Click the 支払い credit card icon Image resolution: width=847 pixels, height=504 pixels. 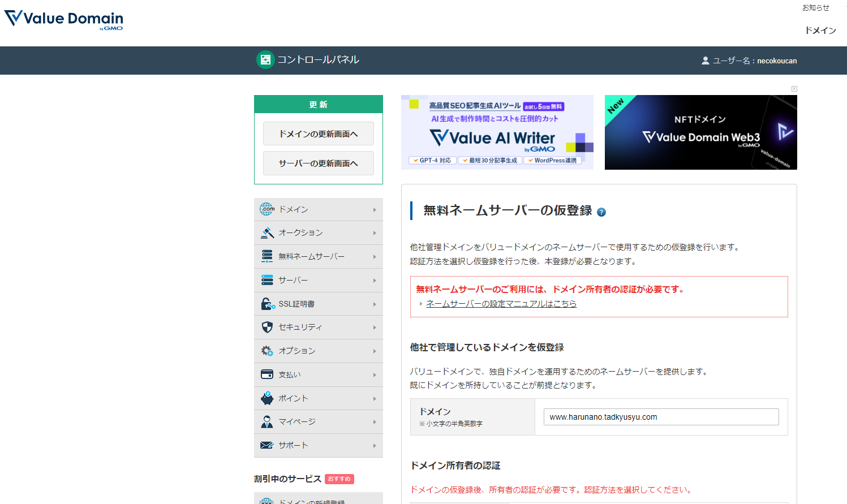point(267,374)
